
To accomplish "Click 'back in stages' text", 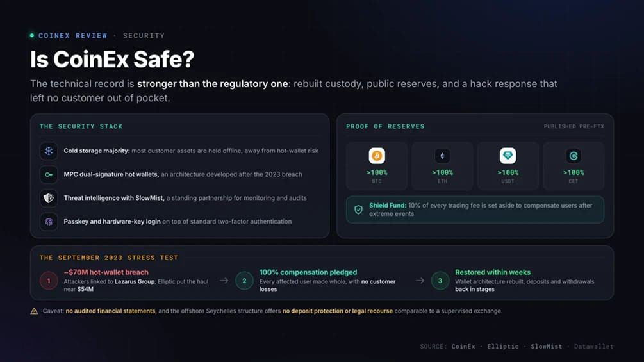I will (474, 289).
